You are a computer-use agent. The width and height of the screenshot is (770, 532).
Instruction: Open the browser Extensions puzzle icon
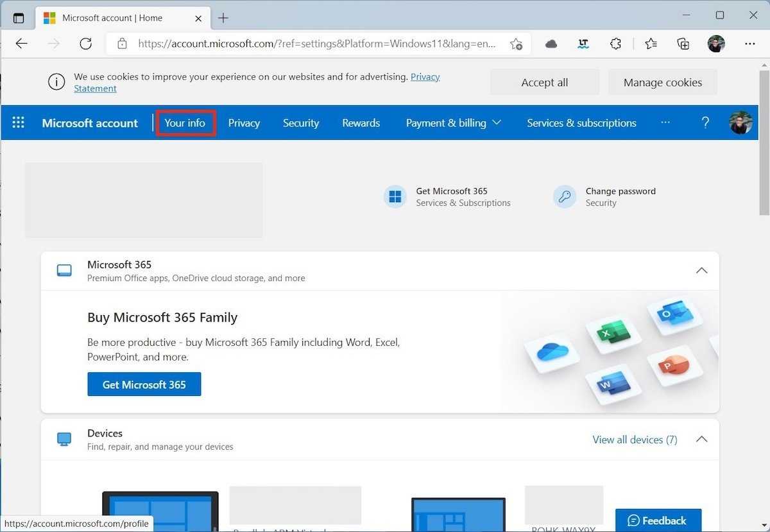[x=615, y=44]
